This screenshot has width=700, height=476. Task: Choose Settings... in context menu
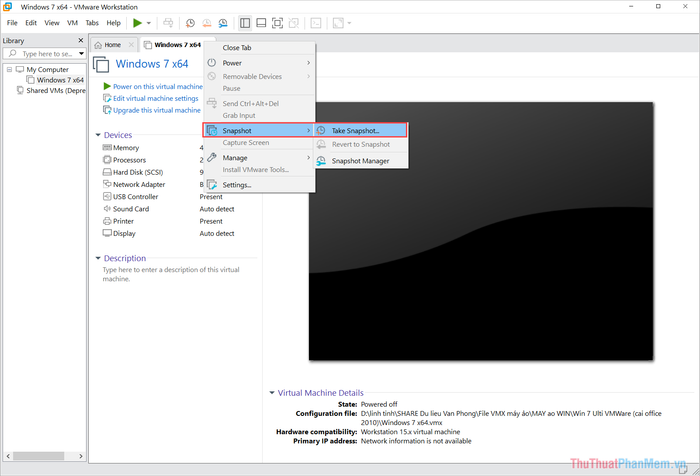click(259, 185)
